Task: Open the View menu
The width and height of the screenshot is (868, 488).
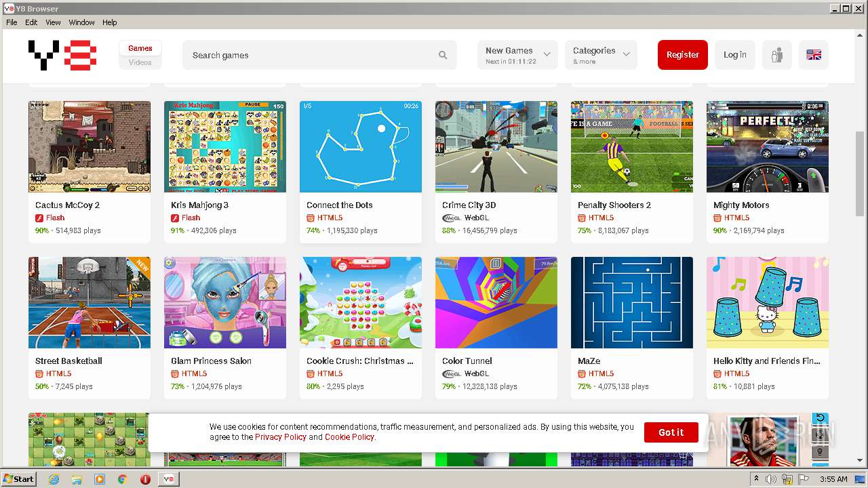Action: [x=53, y=22]
